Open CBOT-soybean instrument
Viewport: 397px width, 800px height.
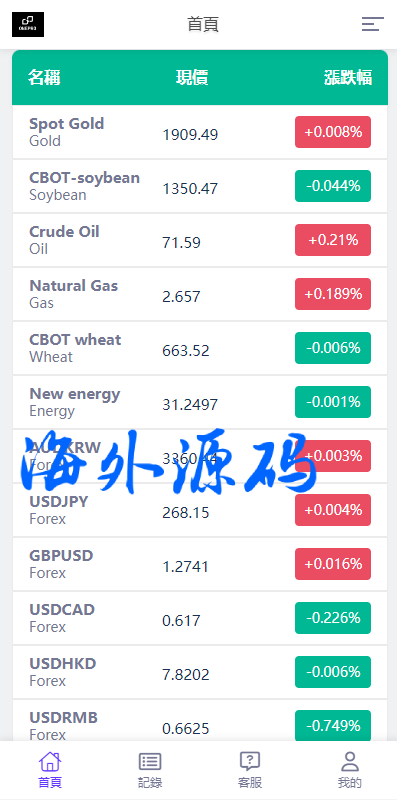point(200,186)
